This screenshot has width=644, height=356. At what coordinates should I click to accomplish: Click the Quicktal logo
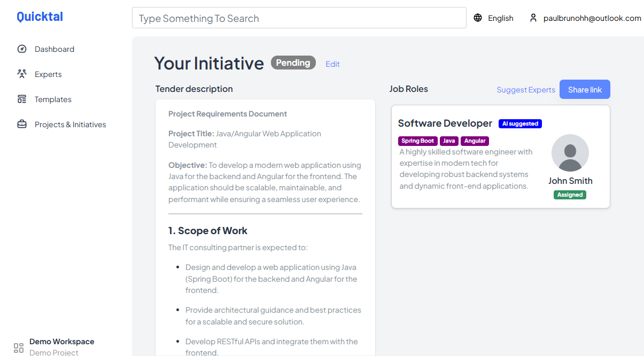click(40, 17)
